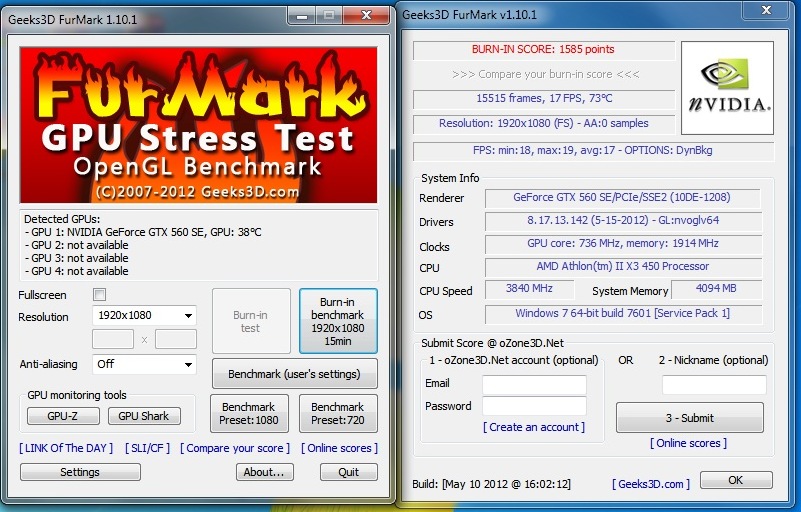
Task: Confirm the score dialog with OK
Action: click(x=736, y=480)
